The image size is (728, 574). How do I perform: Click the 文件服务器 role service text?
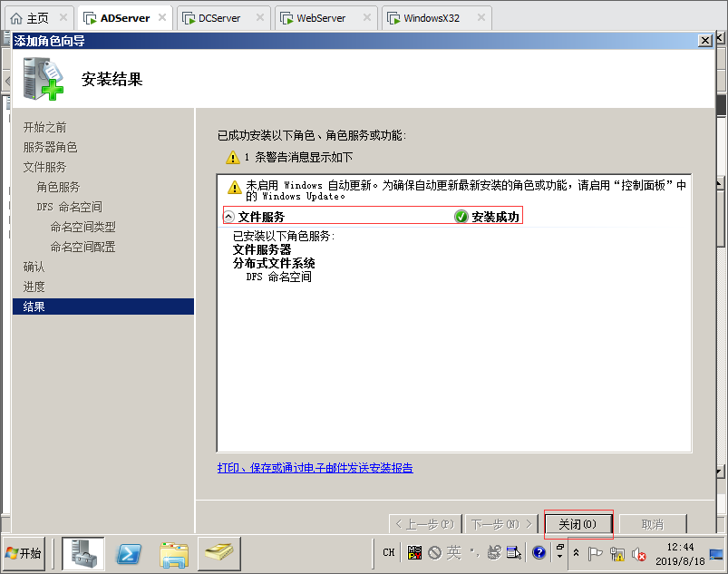pos(262,250)
